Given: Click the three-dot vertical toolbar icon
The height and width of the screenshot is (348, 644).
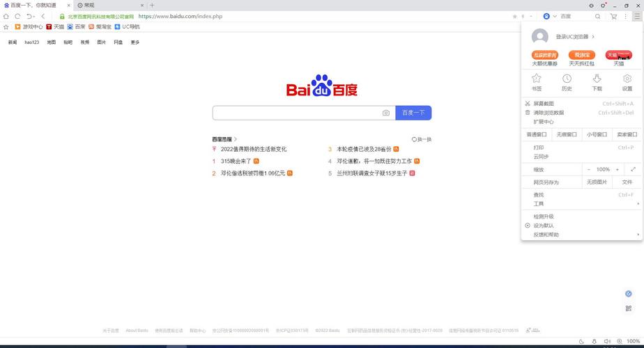Looking at the screenshot, I should pos(625,17).
